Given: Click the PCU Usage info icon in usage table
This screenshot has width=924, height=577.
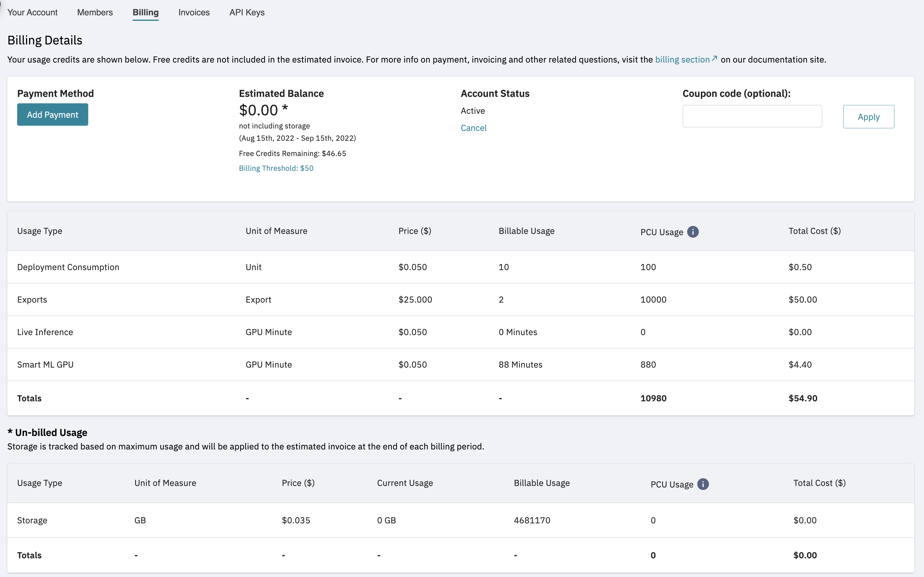Looking at the screenshot, I should pyautogui.click(x=692, y=232).
